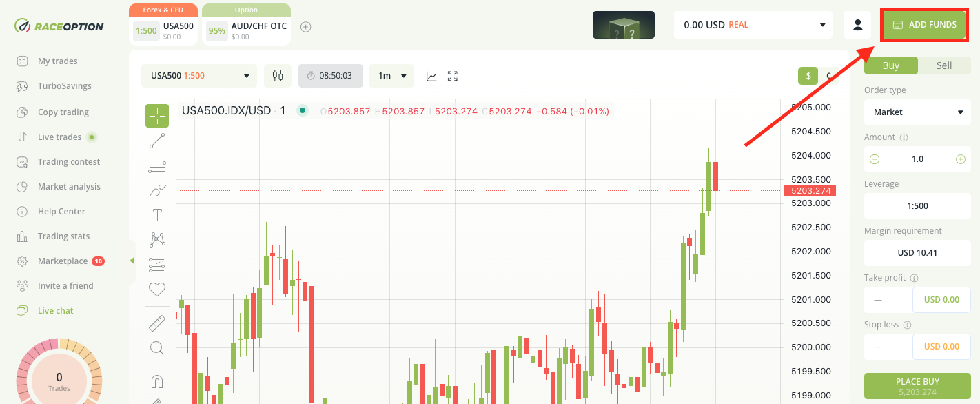
Task: Click the Take profit dash field
Action: pos(888,300)
